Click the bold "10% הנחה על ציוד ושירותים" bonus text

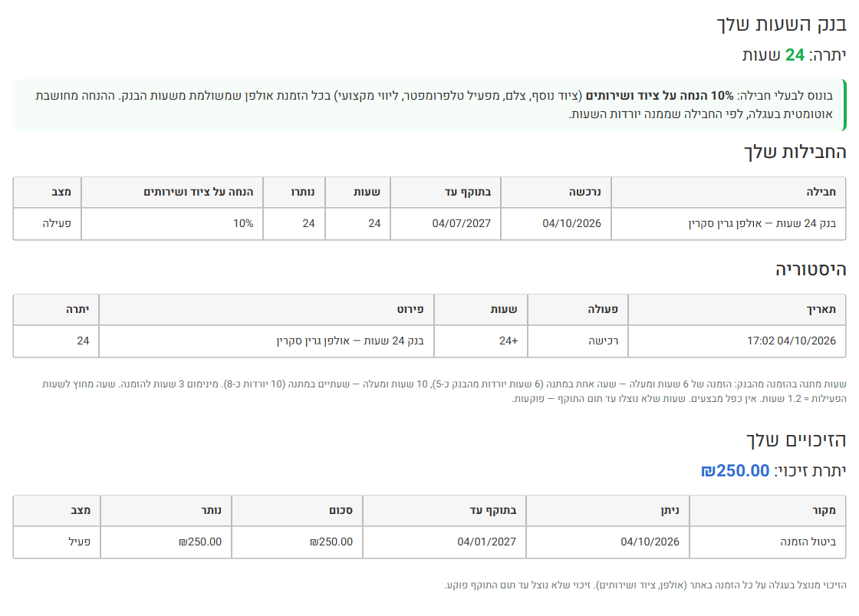(660, 96)
